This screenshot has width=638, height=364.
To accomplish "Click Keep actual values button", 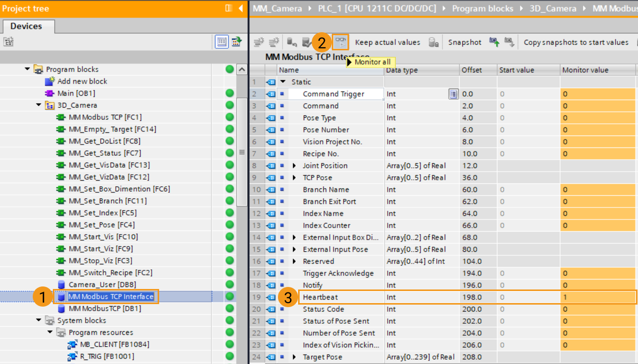I will (x=387, y=42).
